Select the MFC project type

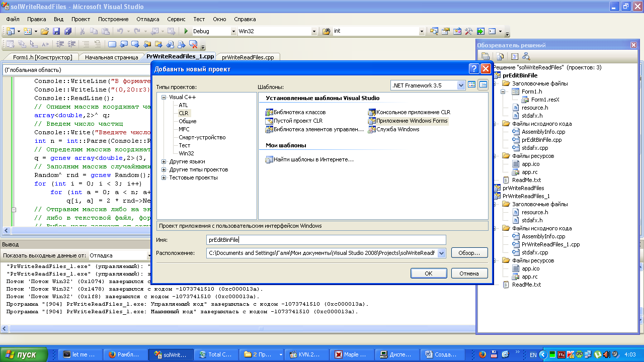pyautogui.click(x=184, y=129)
